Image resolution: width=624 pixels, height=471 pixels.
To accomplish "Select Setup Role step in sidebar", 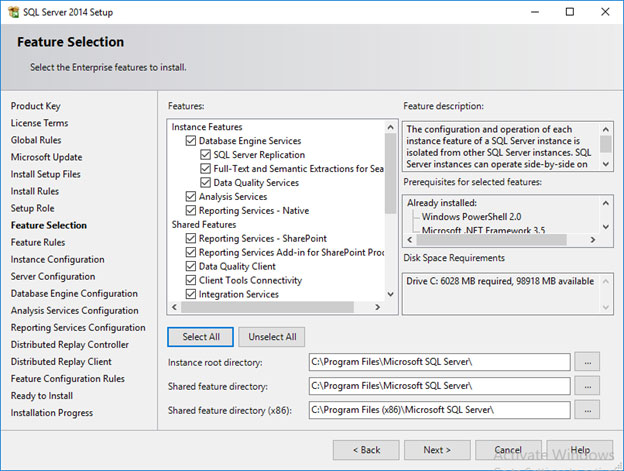I will point(33,208).
